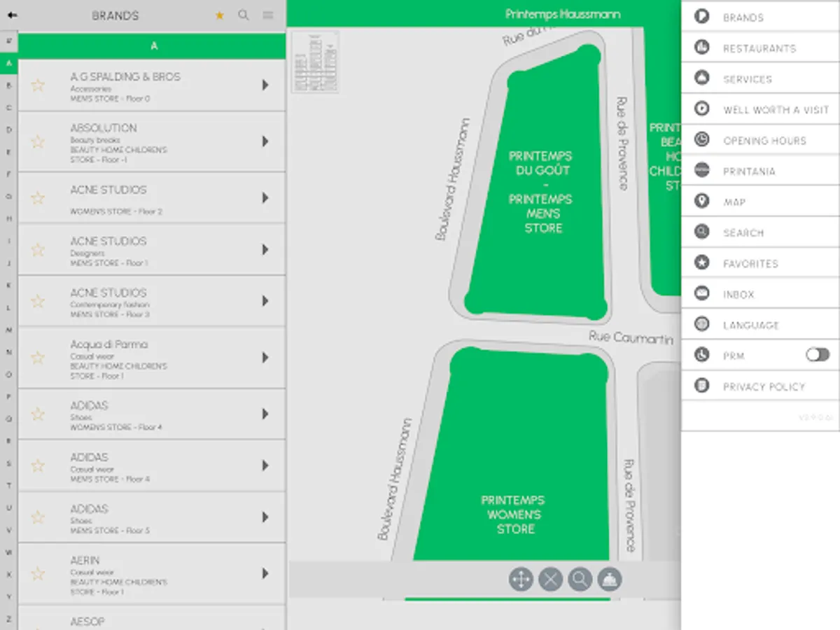Screen dimensions: 840x630
Task: Star ACNE STUDIOS Women's Store Floor 2
Action: pos(38,199)
